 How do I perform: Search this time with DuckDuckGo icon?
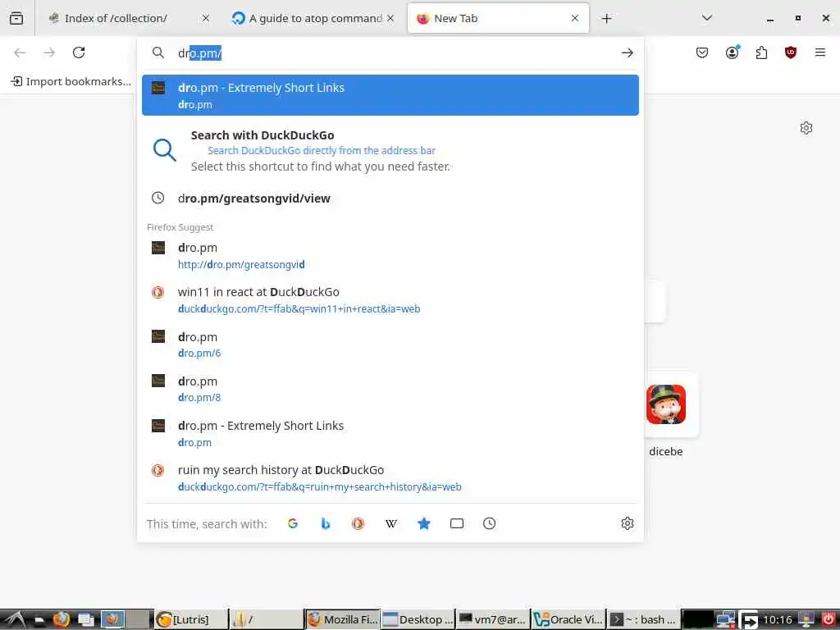[358, 523]
